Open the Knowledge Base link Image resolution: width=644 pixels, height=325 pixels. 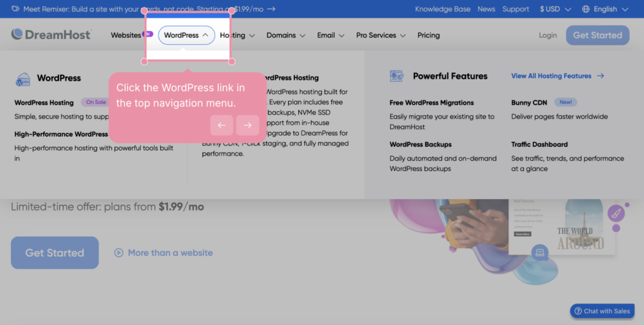click(x=442, y=9)
